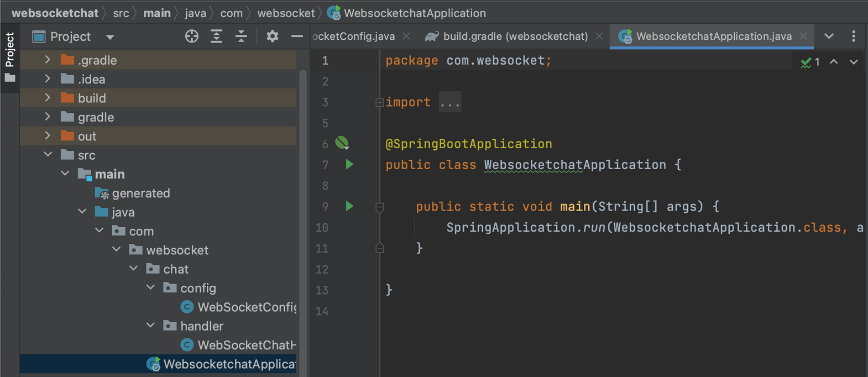868x377 pixels.
Task: Collapse the src folder
Action: 48,155
